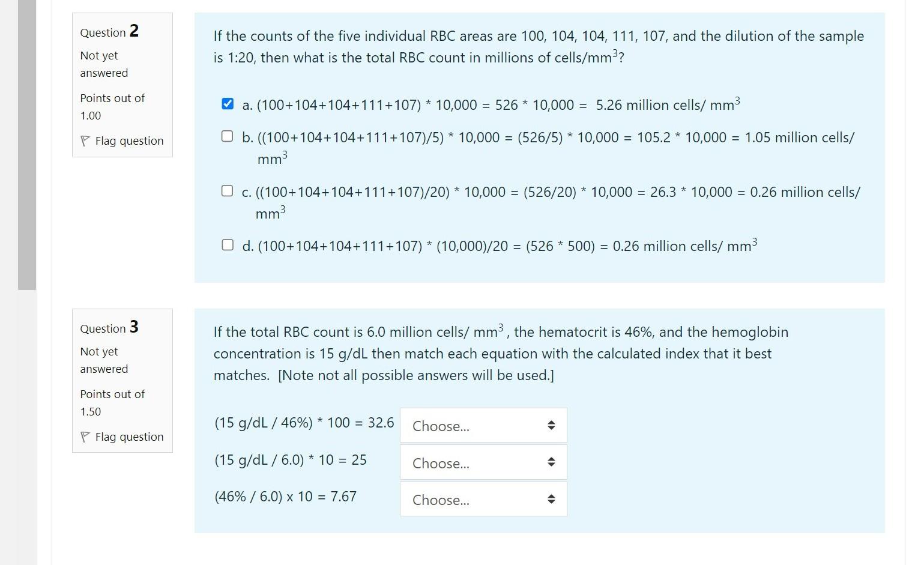This screenshot has width=924, height=565.
Task: Uncheck answer option a (5.26 million cells)
Action: coord(228,104)
